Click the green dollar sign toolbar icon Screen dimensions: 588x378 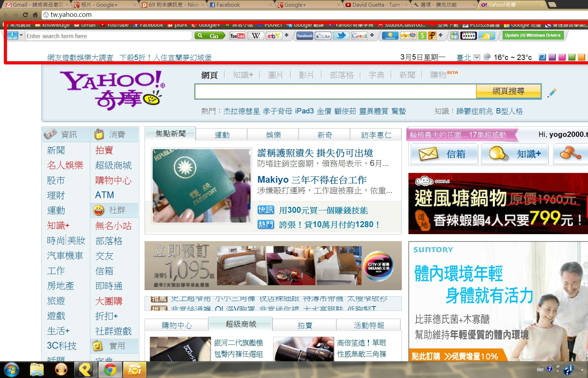click(x=422, y=36)
